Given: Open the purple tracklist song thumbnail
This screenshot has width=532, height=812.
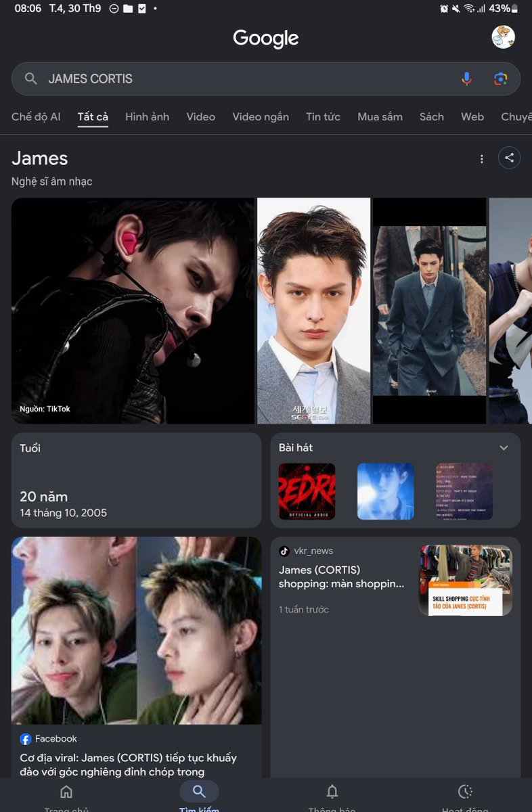Looking at the screenshot, I should [464, 491].
